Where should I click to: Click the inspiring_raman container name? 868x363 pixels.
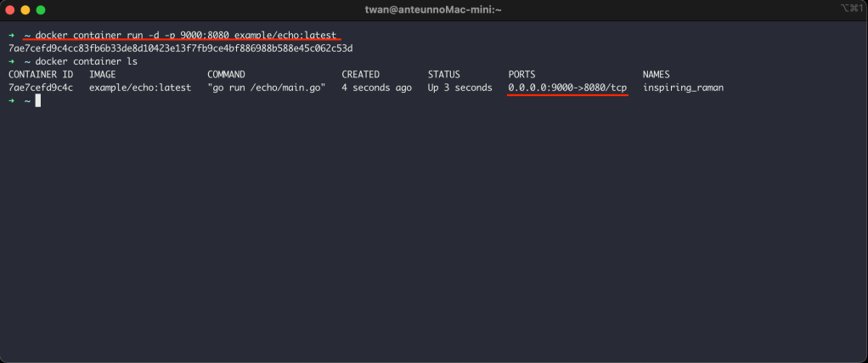click(x=683, y=88)
